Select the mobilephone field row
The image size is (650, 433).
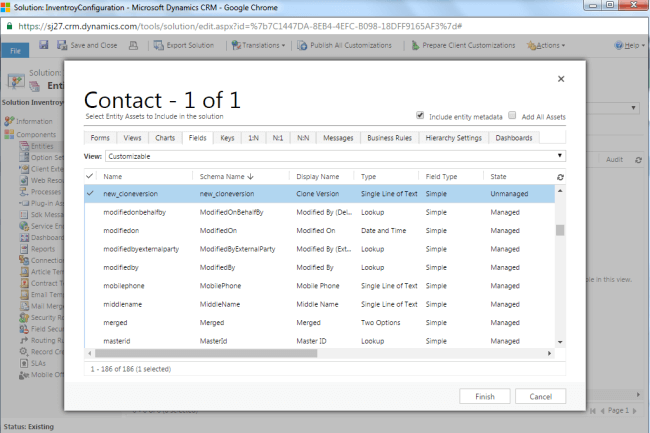coord(319,286)
